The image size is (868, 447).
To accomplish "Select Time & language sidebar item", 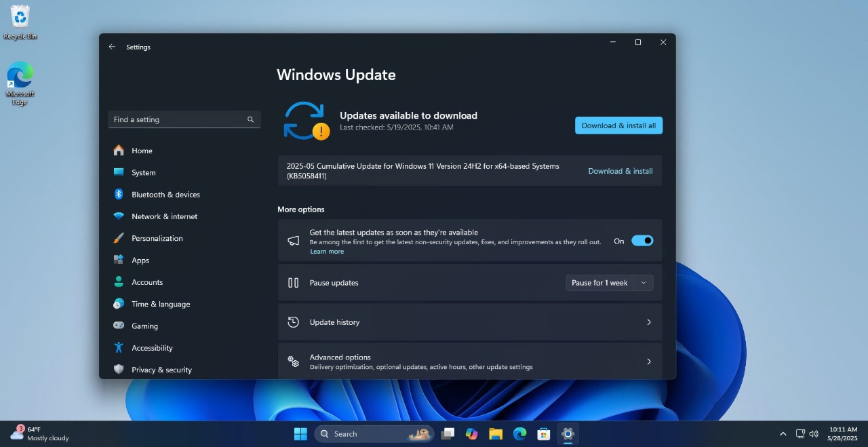I will click(x=161, y=304).
